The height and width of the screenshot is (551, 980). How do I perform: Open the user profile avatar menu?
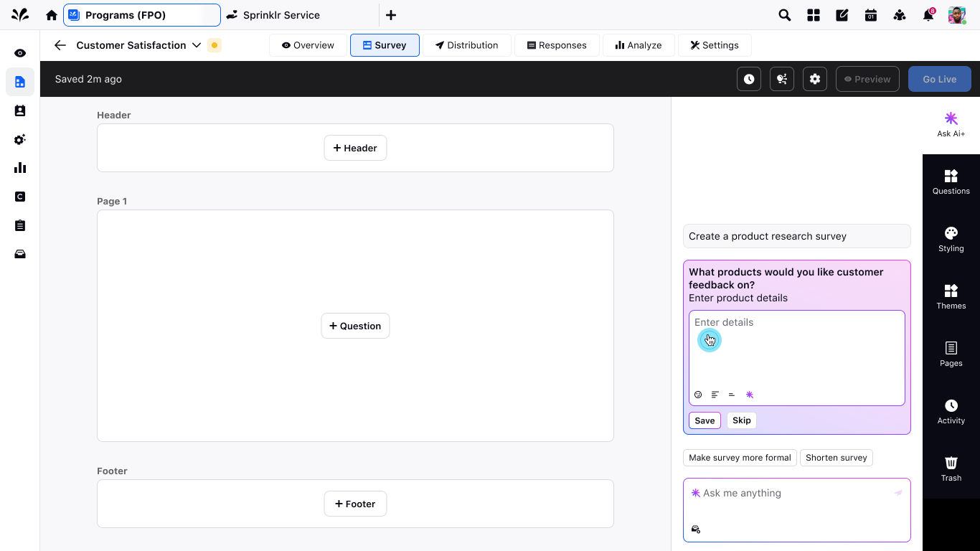coord(957,15)
